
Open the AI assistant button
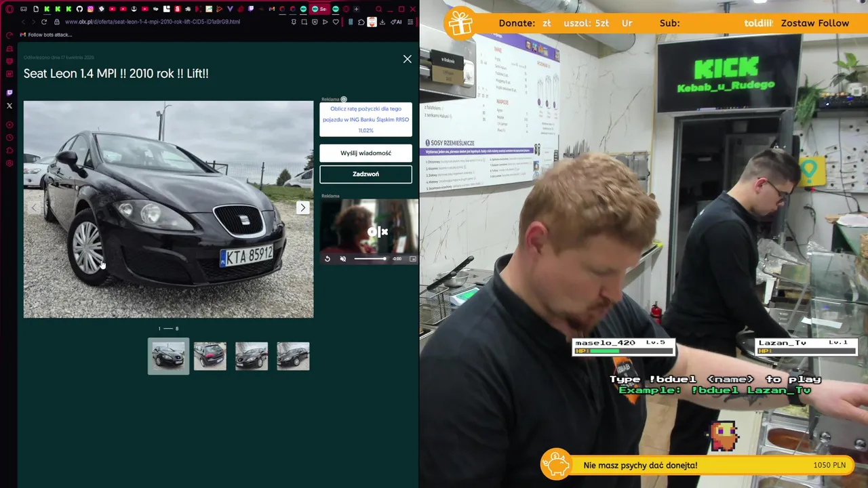point(395,22)
